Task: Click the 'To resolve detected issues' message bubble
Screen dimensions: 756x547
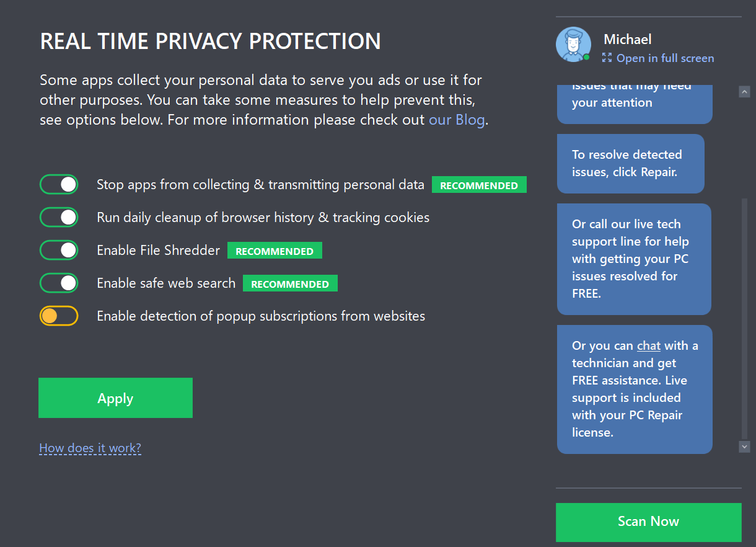Action: (631, 164)
